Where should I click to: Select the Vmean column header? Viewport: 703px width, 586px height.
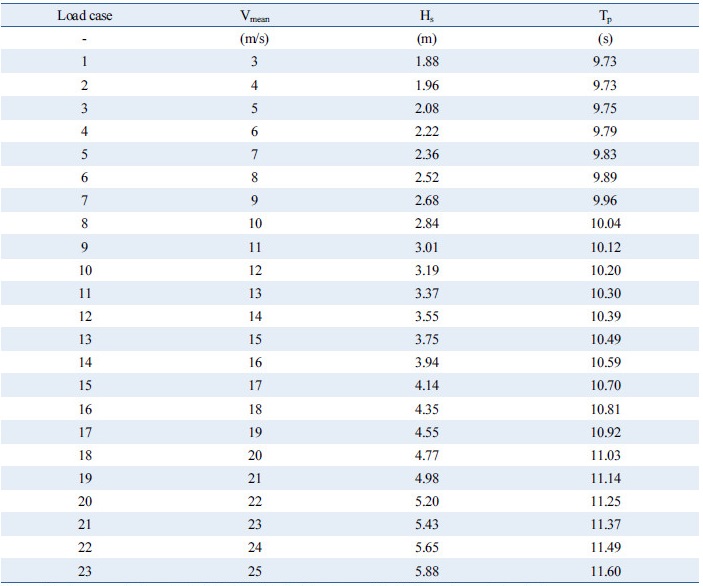pyautogui.click(x=254, y=17)
